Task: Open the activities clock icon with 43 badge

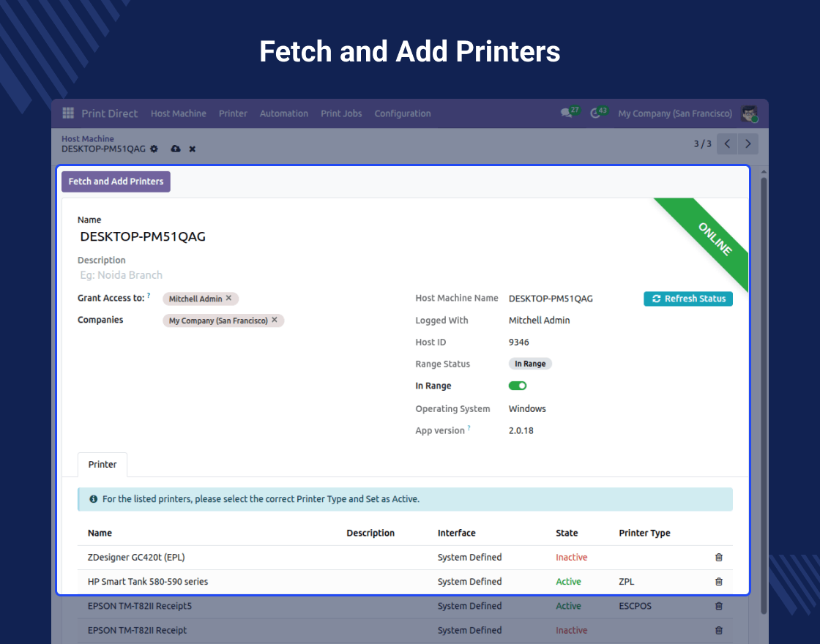Action: tap(595, 113)
